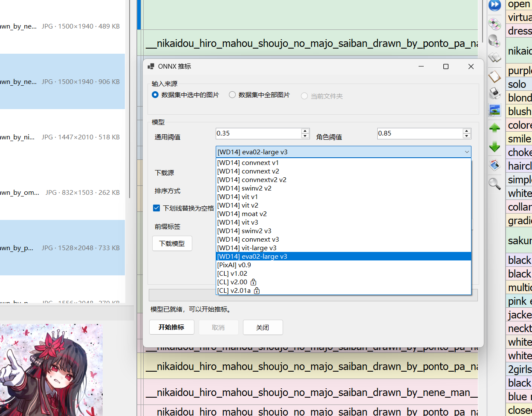Screen dimensions: 532x416
Task: Click the green up arrow icon
Action: tap(494, 127)
